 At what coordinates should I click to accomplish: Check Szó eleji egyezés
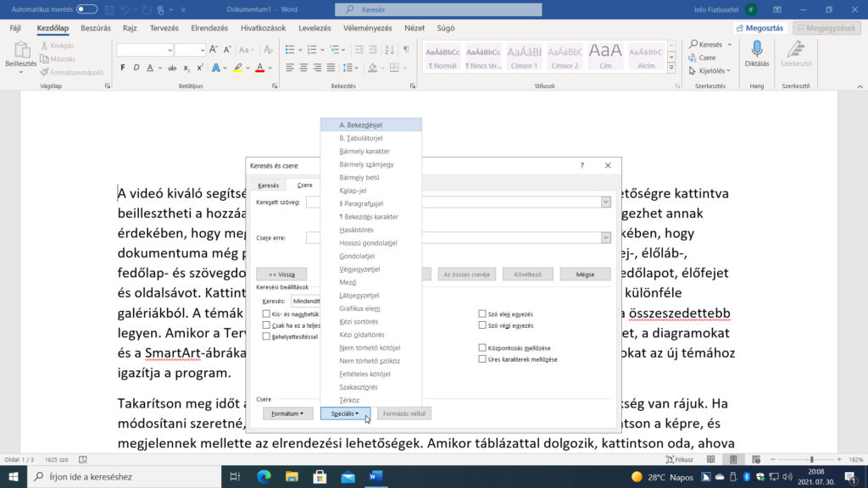[x=482, y=313]
